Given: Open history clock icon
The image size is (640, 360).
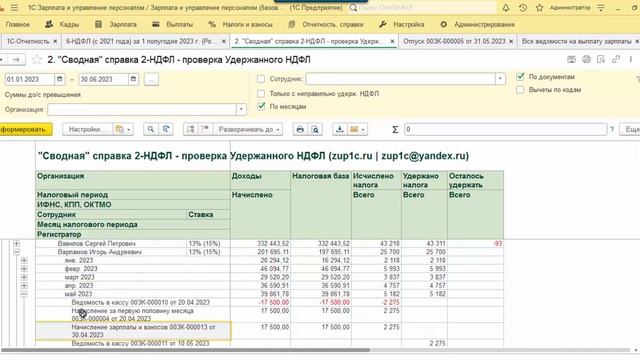Looking at the screenshot, I should coord(523,8).
